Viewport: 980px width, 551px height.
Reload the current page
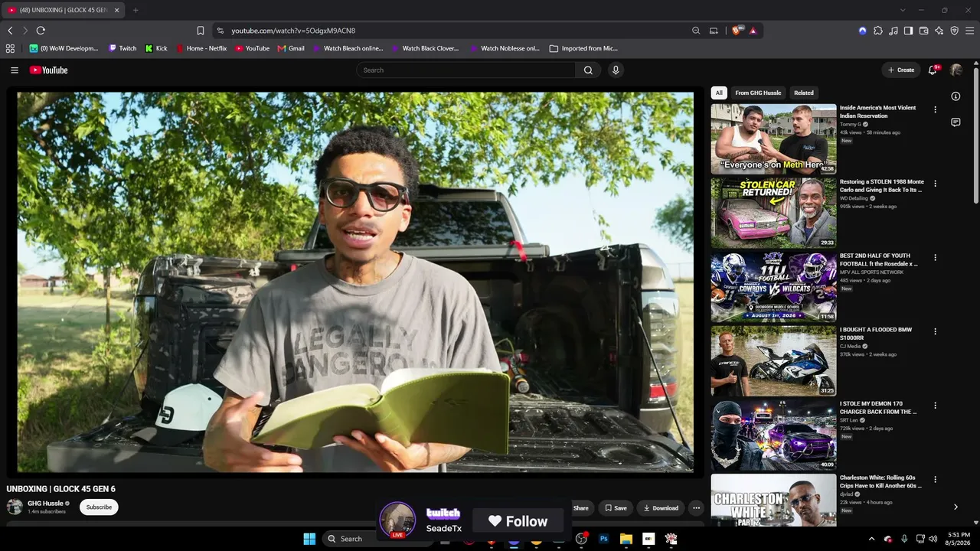click(x=41, y=31)
